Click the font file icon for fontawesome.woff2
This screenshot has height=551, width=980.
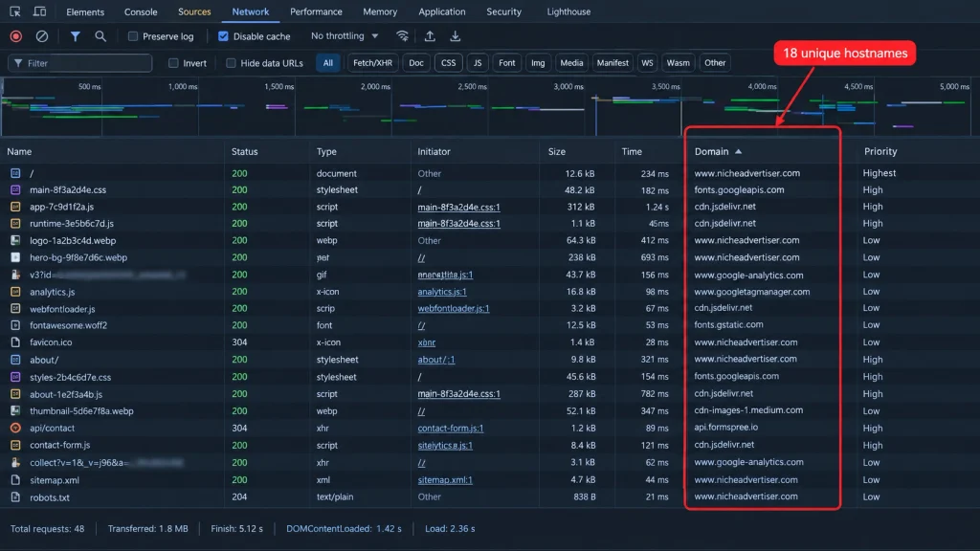(15, 325)
